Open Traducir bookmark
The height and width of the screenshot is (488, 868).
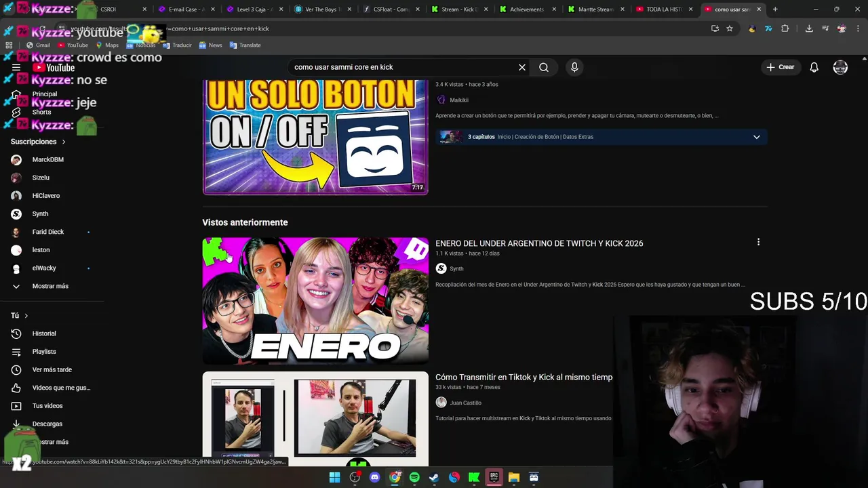(x=177, y=45)
